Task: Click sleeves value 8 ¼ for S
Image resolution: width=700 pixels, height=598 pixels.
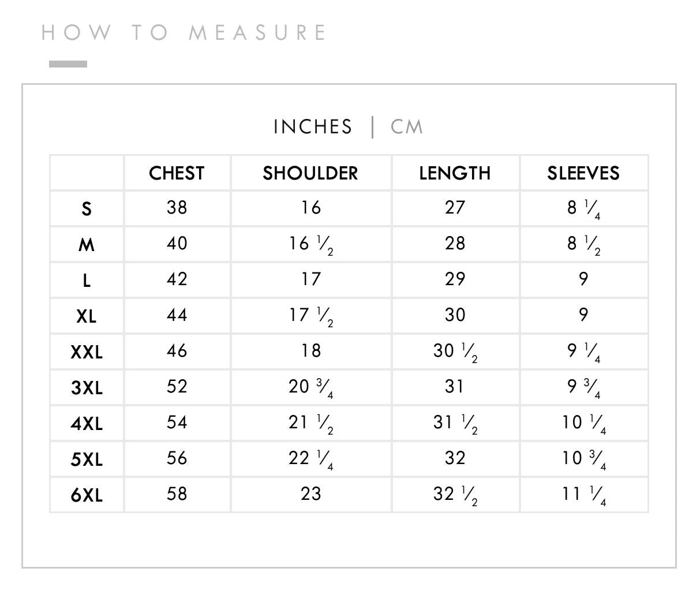Action: coord(583,209)
